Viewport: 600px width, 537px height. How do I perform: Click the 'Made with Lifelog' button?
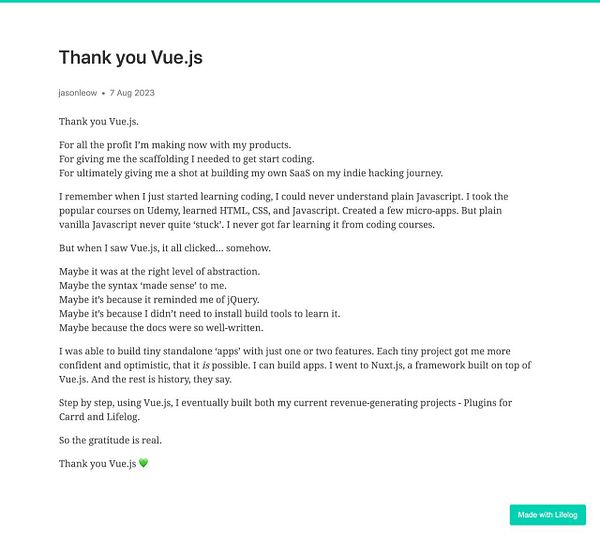[547, 515]
